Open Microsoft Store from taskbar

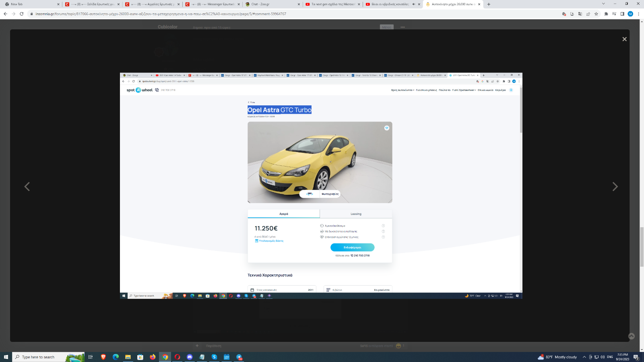pos(140,357)
